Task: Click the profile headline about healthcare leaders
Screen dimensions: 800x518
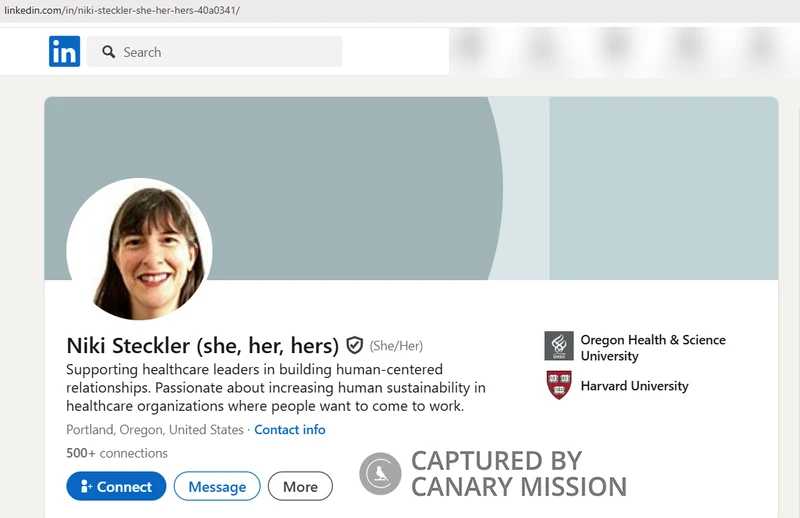Action: [276, 387]
